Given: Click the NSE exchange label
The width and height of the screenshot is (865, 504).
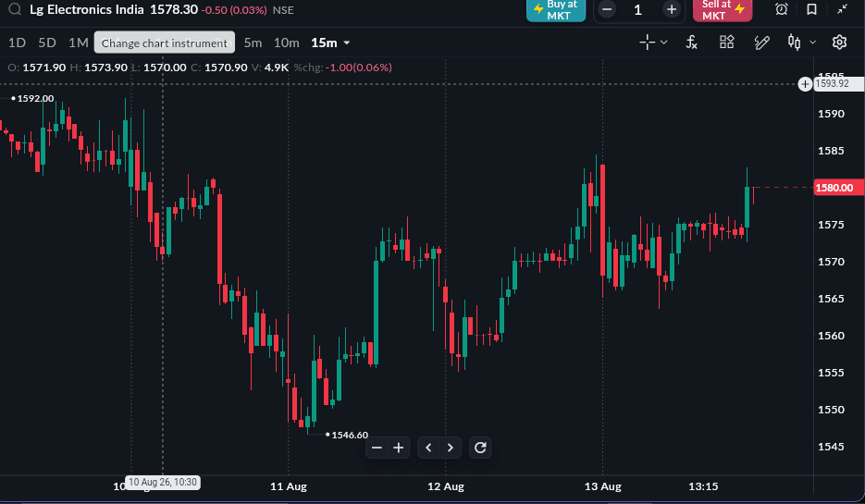Looking at the screenshot, I should [x=283, y=10].
